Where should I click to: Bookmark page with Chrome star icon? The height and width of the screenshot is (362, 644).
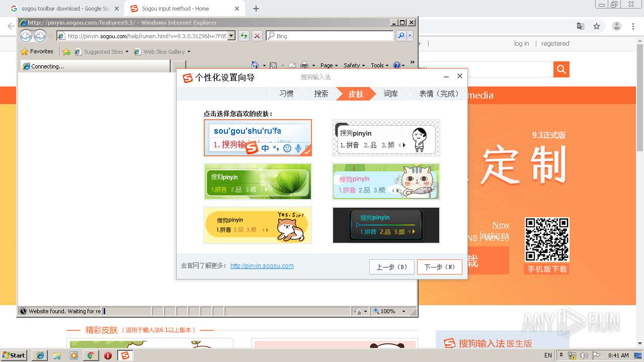[597, 26]
